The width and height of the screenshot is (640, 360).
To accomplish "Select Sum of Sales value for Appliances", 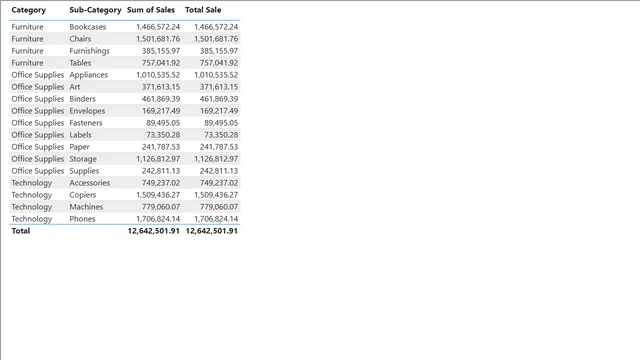I will (158, 75).
